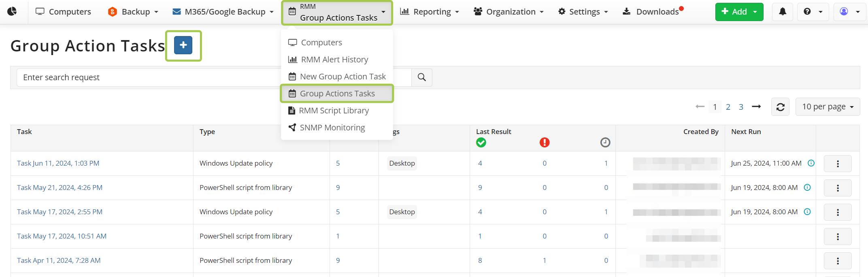Open the user account dropdown
The image size is (868, 277).
pos(849,12)
